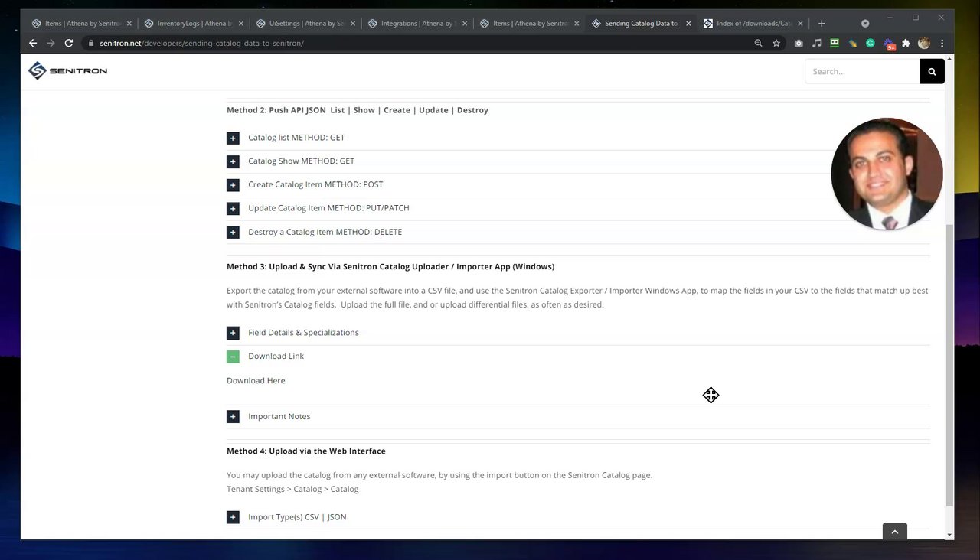Expand Import Type(s) CSV | JSON

point(578,517)
